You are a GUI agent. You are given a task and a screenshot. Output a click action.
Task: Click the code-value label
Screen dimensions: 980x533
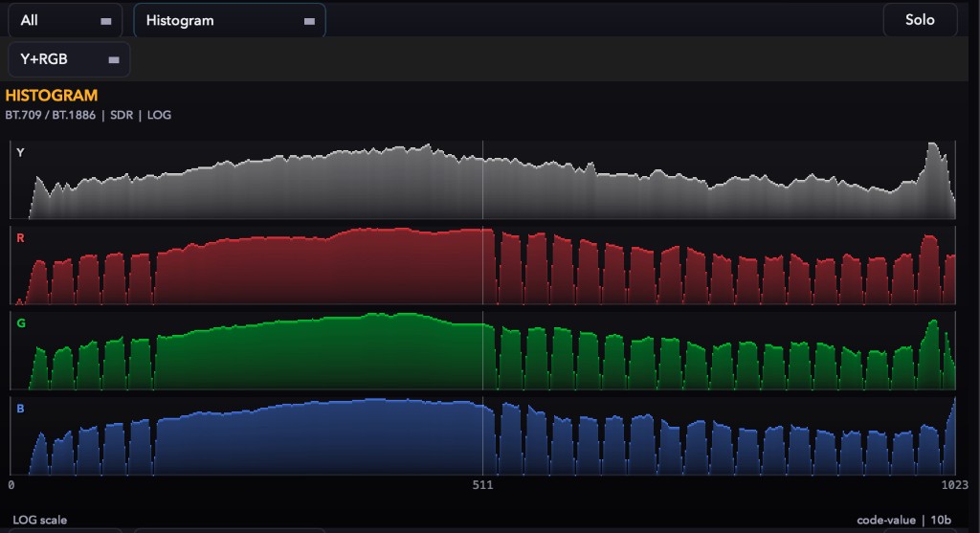885,520
